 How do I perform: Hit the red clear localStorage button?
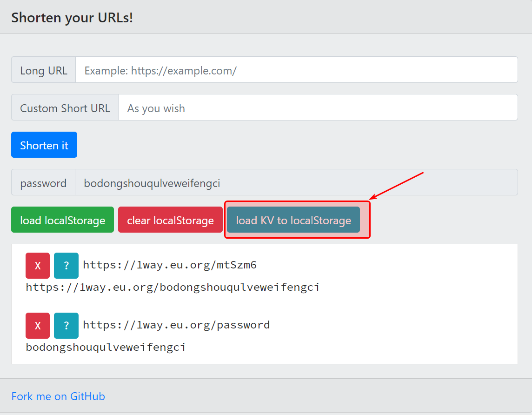[170, 220]
